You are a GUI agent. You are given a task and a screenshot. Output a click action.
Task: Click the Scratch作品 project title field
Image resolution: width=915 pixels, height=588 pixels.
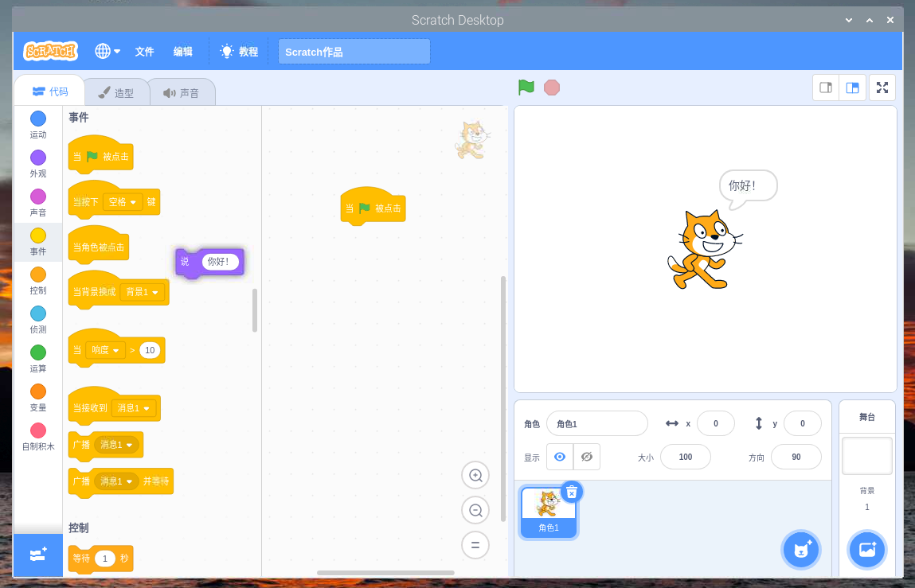click(x=354, y=52)
